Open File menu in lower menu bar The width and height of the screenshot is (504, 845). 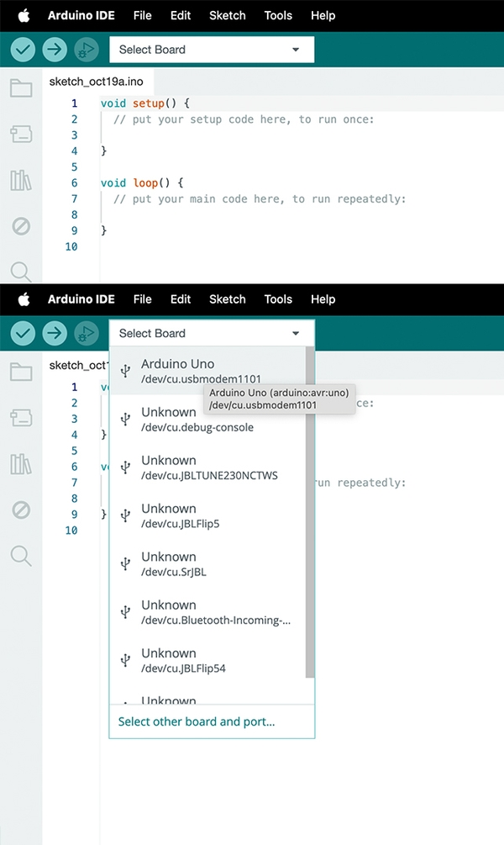142,299
